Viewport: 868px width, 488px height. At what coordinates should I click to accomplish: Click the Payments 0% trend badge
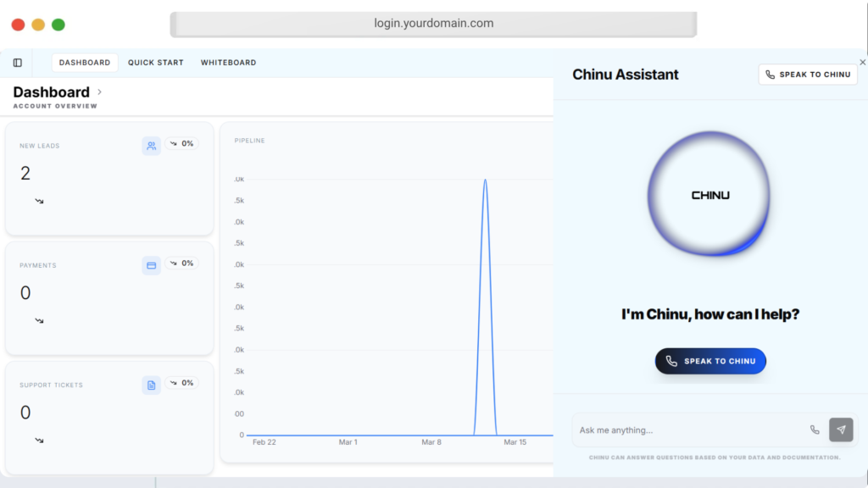[x=181, y=263]
